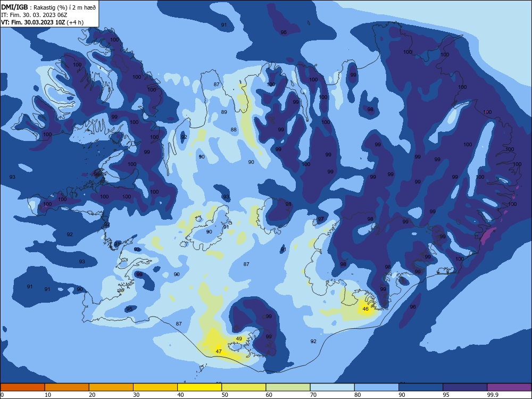
Task: Click the title 'DMI/IGB : Rakastig (%) í 2 m hæð'
Action: tap(48, 7)
